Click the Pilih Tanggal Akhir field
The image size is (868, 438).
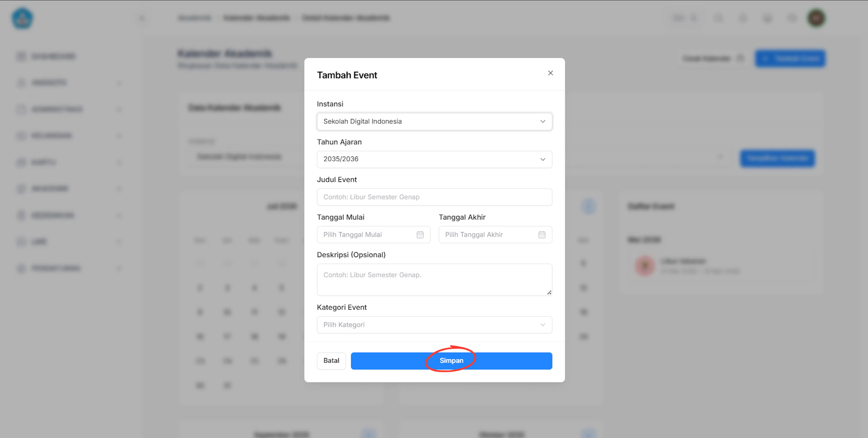click(x=495, y=235)
